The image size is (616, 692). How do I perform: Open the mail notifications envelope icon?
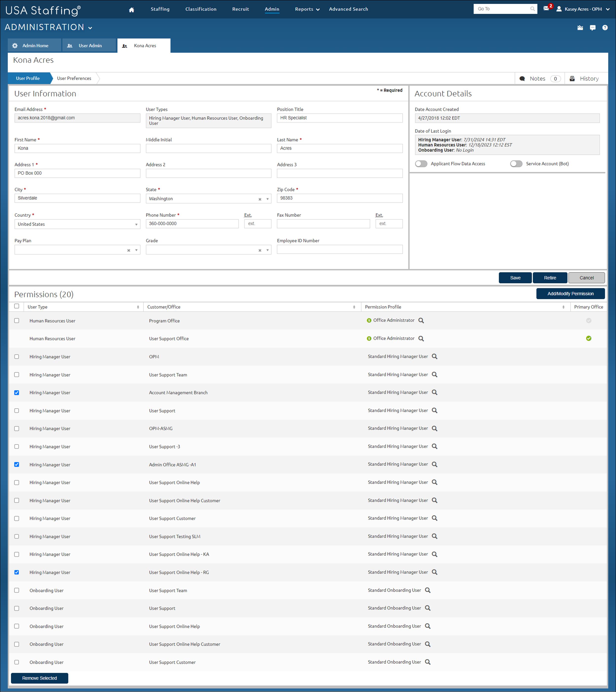tap(546, 8)
